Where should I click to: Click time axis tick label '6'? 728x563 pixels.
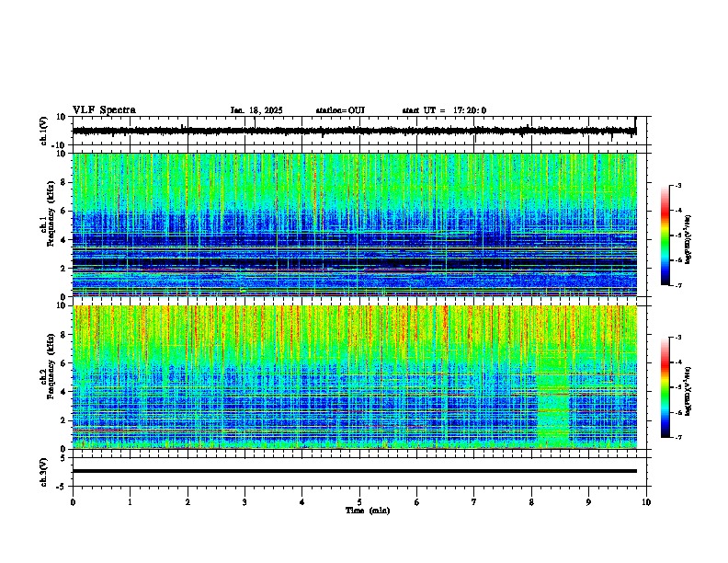click(417, 502)
